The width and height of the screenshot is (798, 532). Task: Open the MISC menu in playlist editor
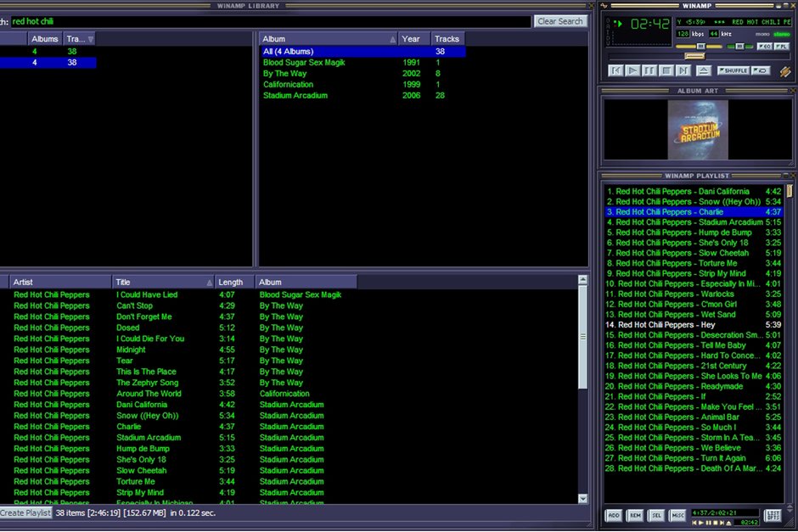click(x=678, y=515)
